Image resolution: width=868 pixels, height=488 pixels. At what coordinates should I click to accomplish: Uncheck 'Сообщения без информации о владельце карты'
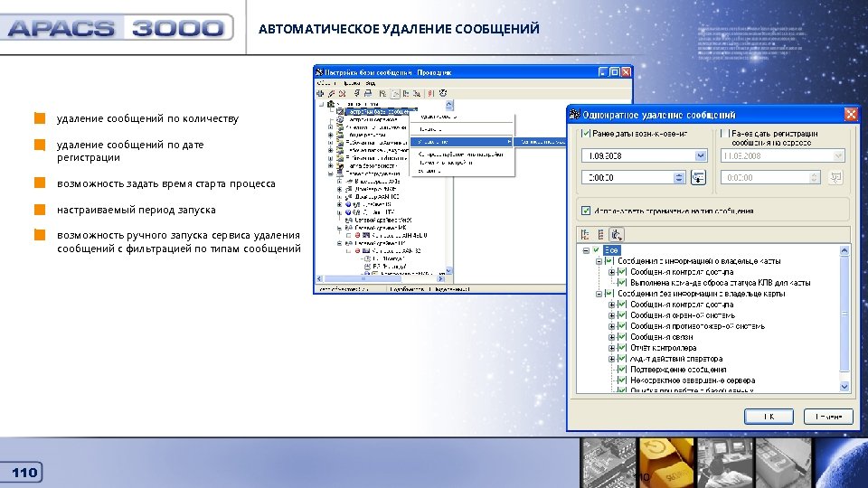coord(609,294)
